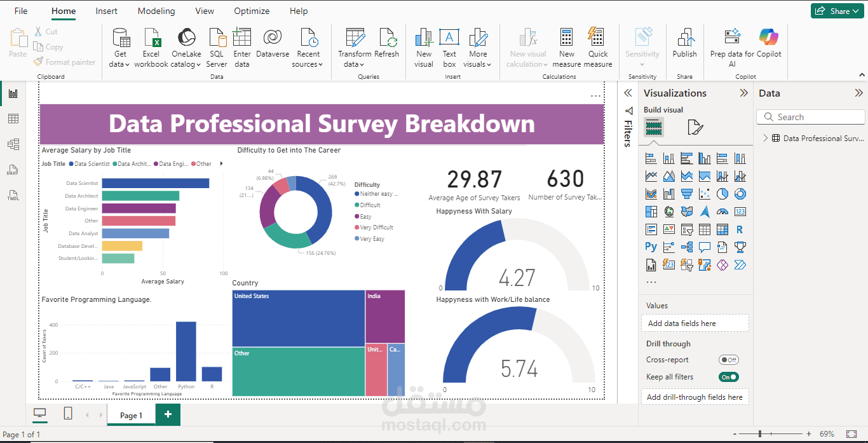Switch to the Optimize ribbon tab

pyautogui.click(x=252, y=11)
